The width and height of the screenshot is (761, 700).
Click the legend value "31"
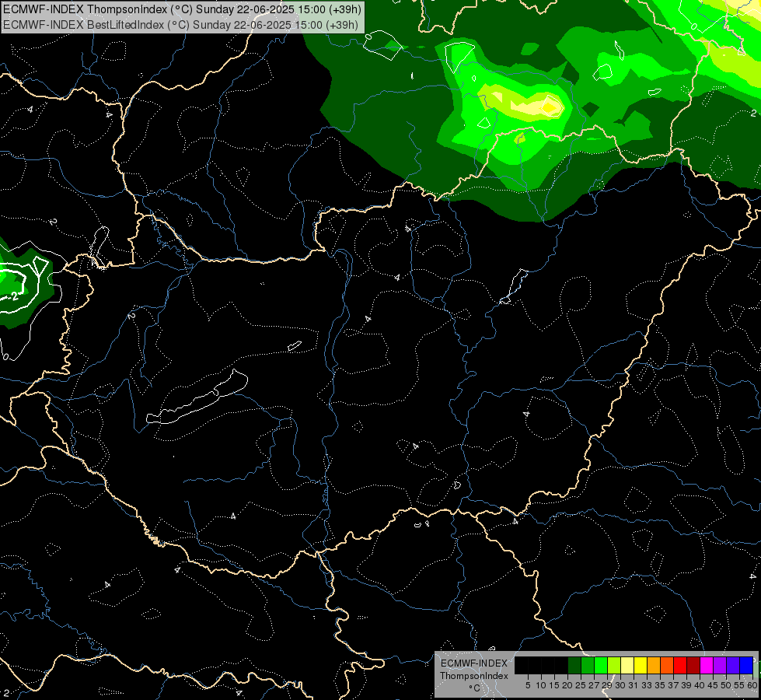(634, 685)
